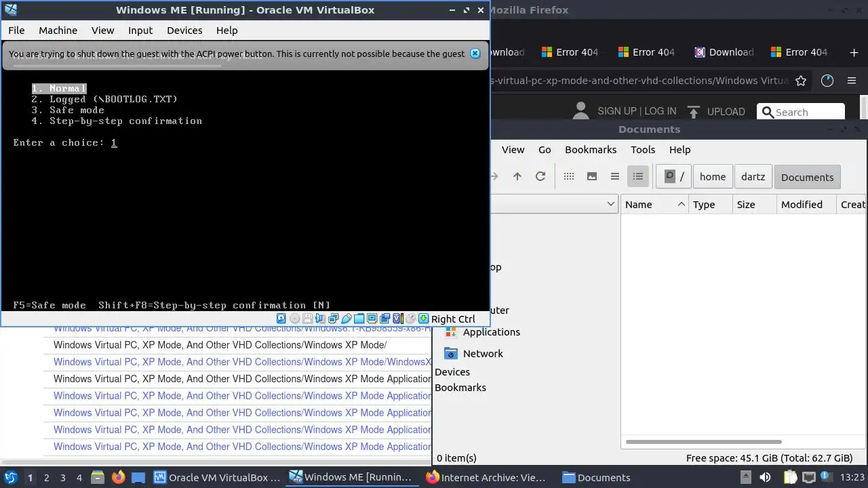The image size is (868, 488).
Task: Click the hard disk activity icon in VirtualBox status bar
Action: [281, 319]
